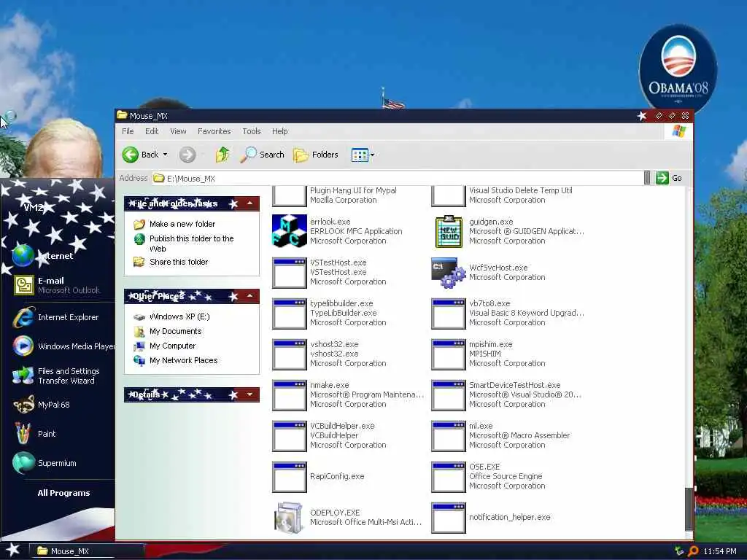The image size is (747, 560).
Task: Select the nmake.exe icon
Action: point(289,394)
